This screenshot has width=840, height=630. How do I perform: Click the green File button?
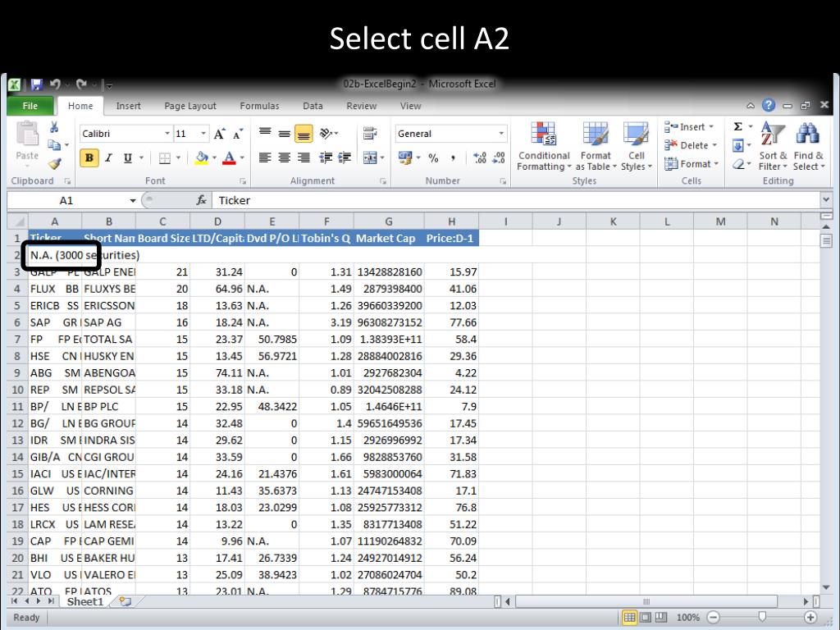click(x=30, y=106)
